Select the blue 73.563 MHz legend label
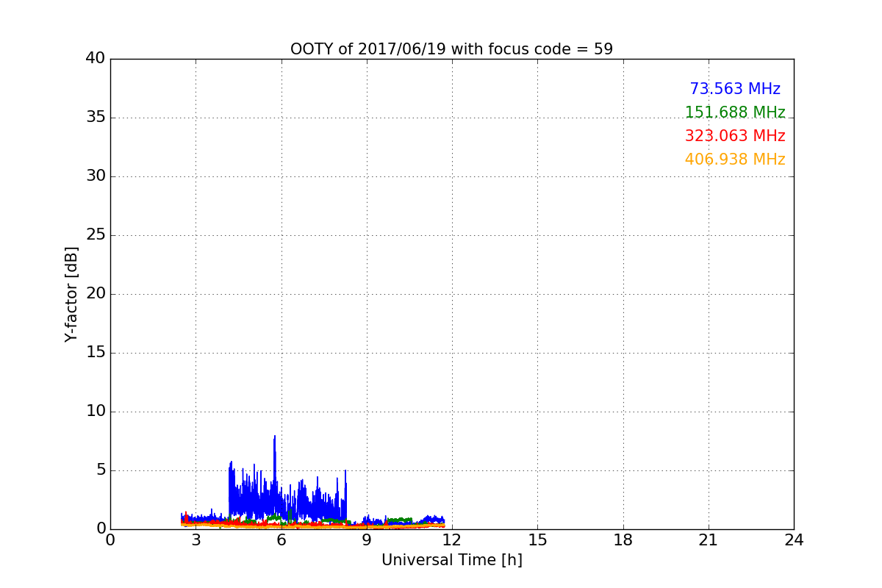 pos(735,89)
